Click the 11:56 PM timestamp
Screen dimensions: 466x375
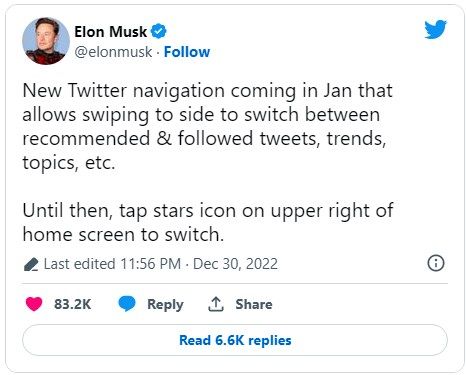tap(151, 264)
